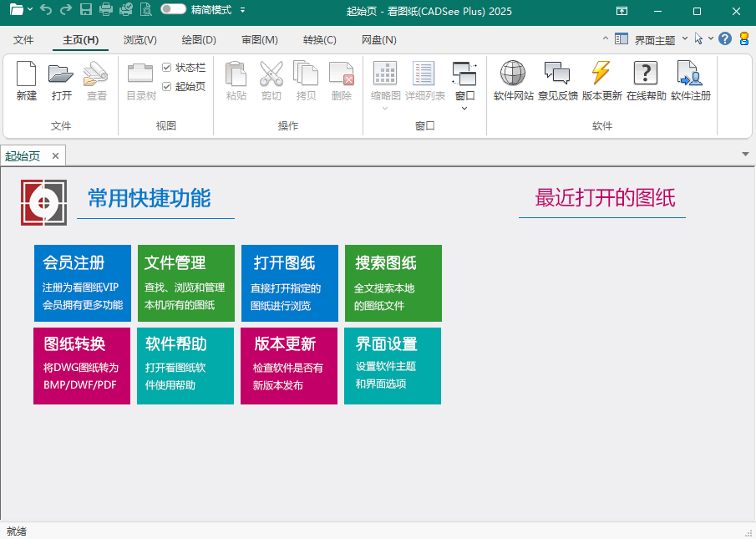This screenshot has width=756, height=539.
Task: Click the 搜索图纸 green tile
Action: click(x=393, y=283)
